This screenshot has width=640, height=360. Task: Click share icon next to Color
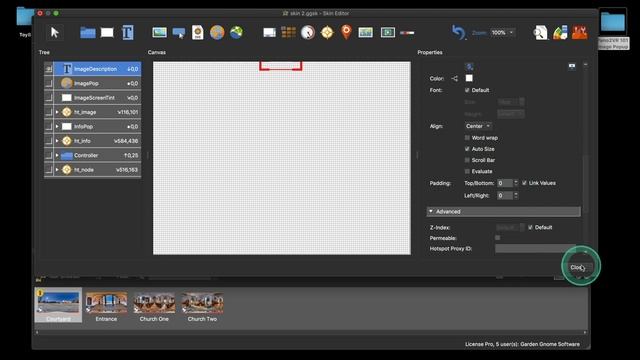455,78
